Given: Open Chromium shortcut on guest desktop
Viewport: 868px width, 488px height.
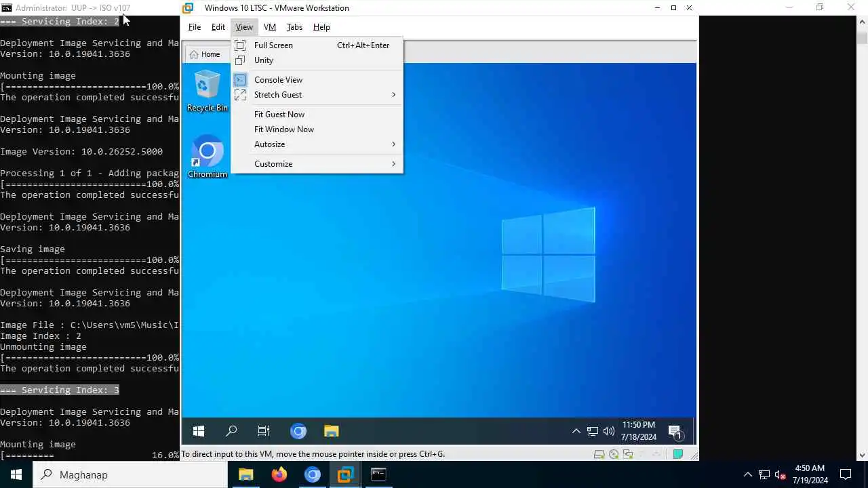Looking at the screenshot, I should coord(207,157).
